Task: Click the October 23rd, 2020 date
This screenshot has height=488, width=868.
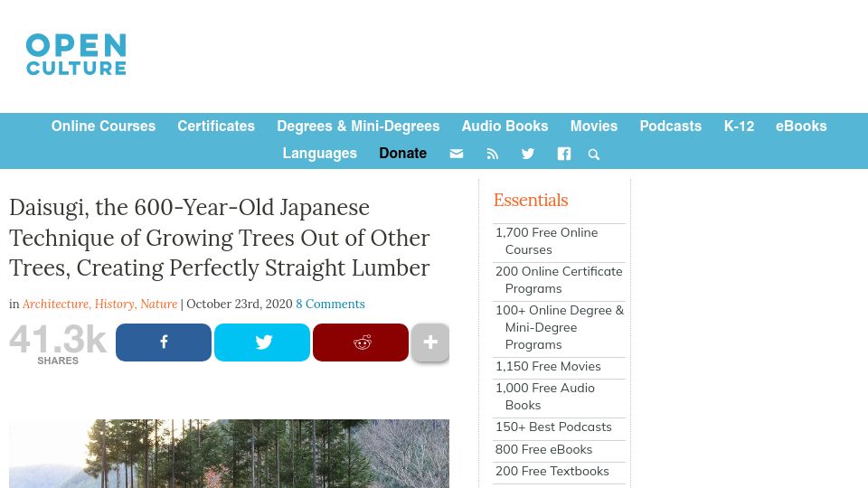Action: pos(239,304)
